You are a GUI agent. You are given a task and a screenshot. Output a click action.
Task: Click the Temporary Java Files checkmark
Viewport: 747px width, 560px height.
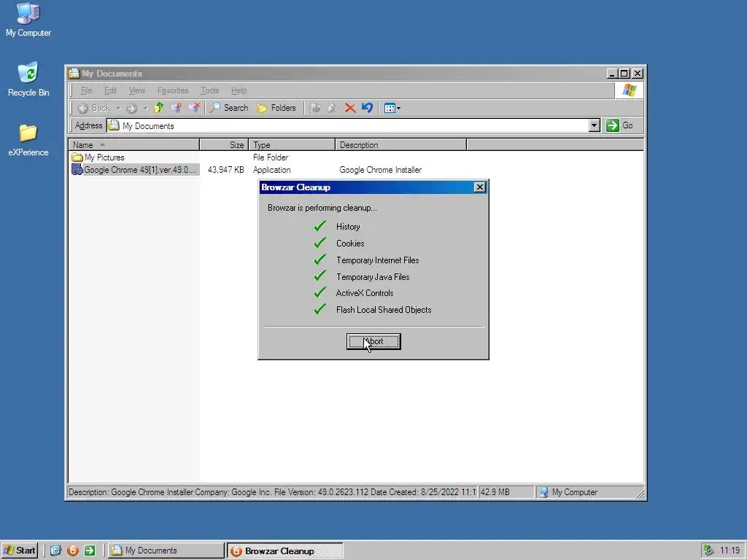(x=320, y=276)
